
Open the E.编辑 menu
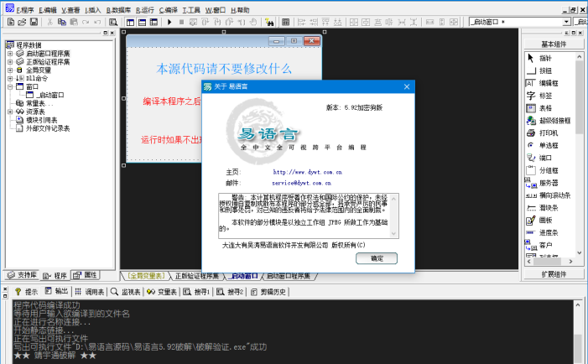tap(48, 10)
